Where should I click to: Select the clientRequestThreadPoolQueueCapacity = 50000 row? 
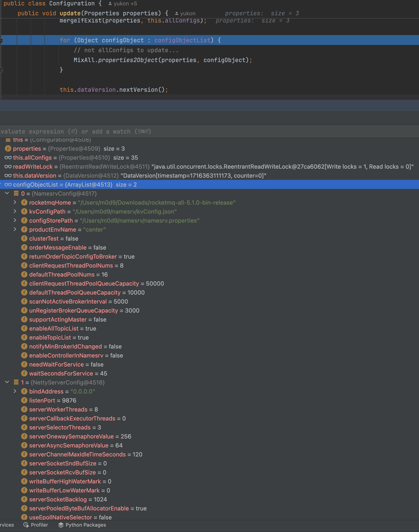209,283
